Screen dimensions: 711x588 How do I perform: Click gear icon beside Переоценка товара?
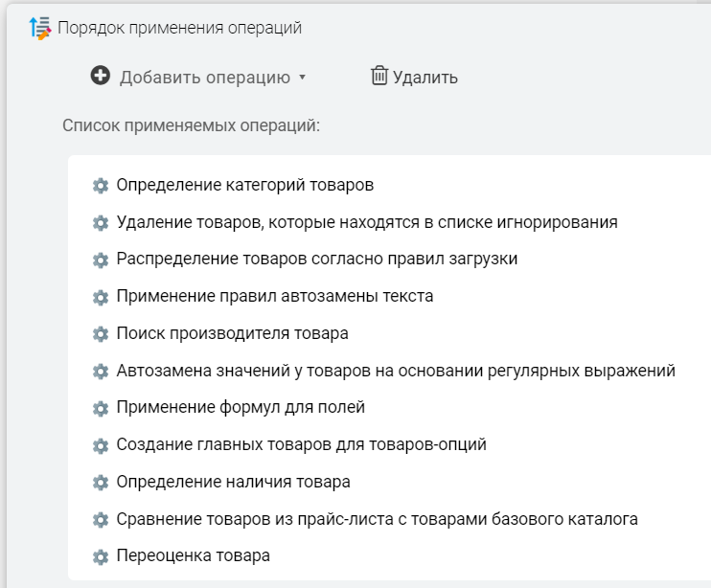point(100,556)
